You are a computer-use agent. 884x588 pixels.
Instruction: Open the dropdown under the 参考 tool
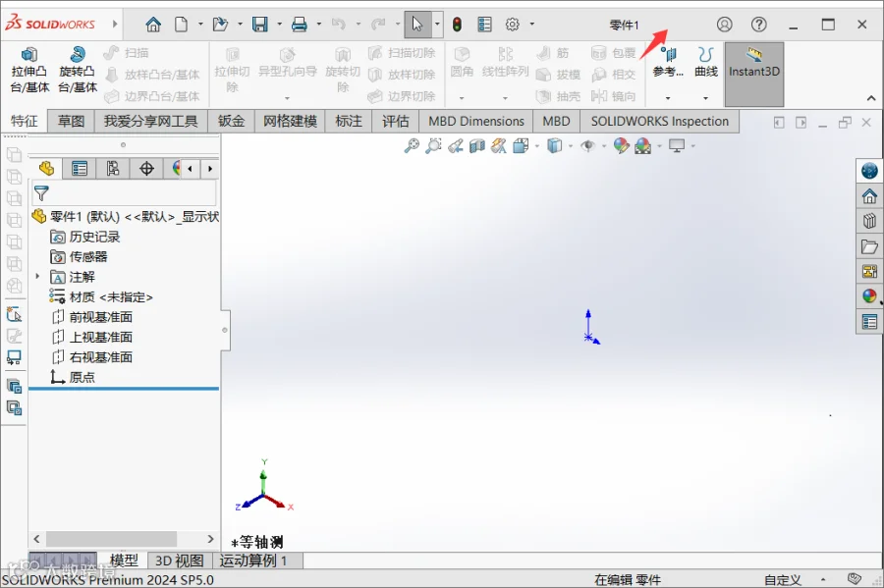668,98
